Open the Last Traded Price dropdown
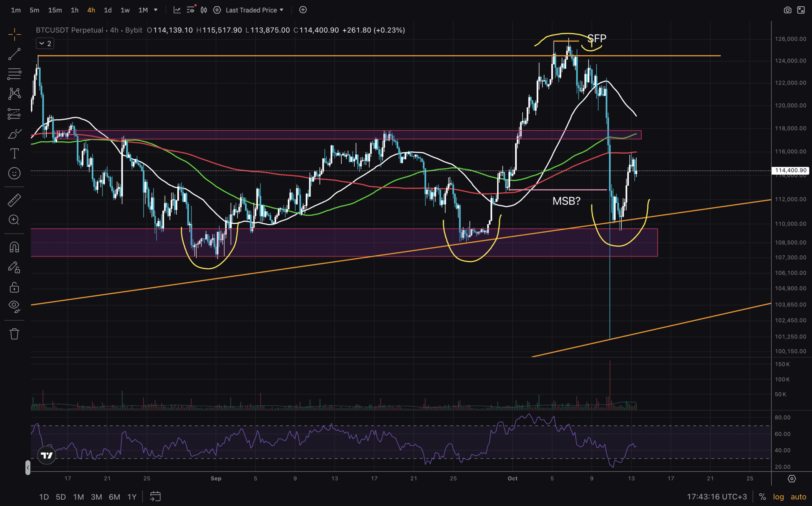812x506 pixels. click(x=255, y=10)
